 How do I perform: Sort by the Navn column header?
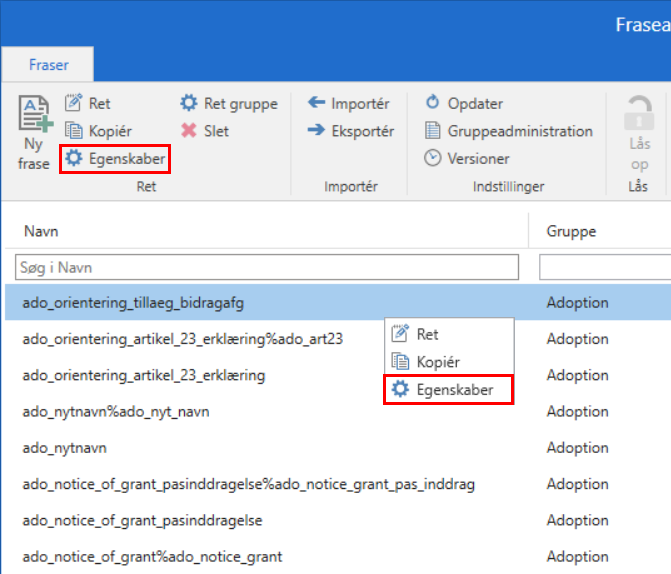[x=41, y=231]
